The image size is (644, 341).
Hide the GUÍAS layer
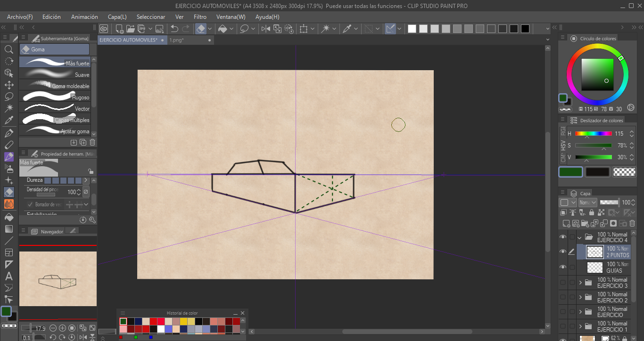[x=562, y=267]
